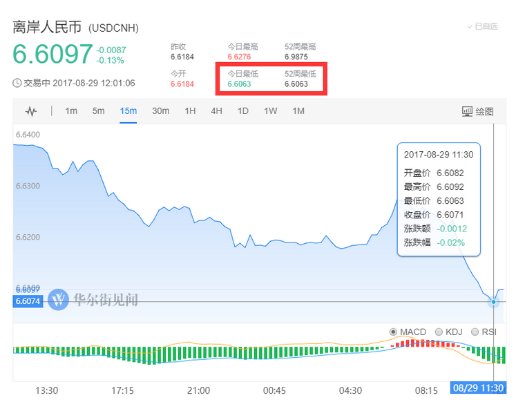Click the 已自选 checkmark icon
This screenshot has width=516, height=420.
[470, 26]
